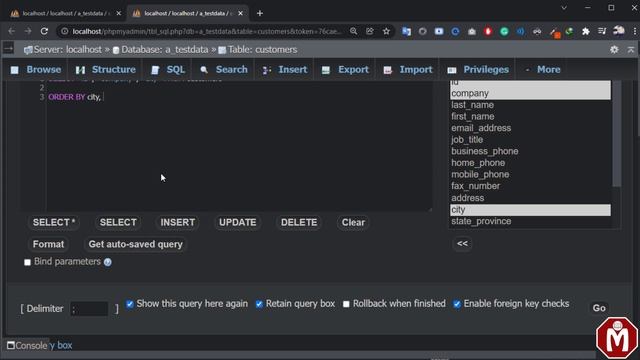The image size is (640, 360).
Task: Format the SQL query
Action: tap(48, 244)
